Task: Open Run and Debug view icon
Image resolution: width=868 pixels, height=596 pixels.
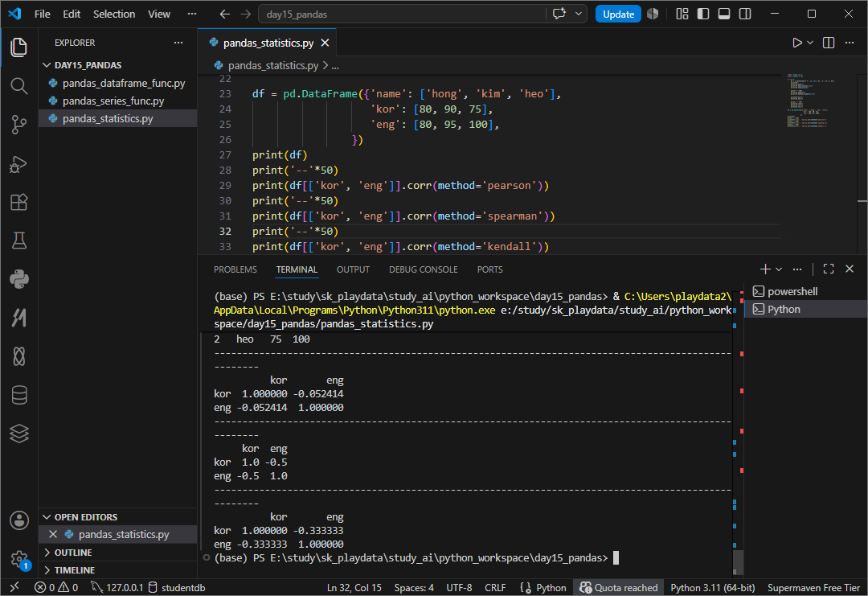Action: [x=18, y=164]
